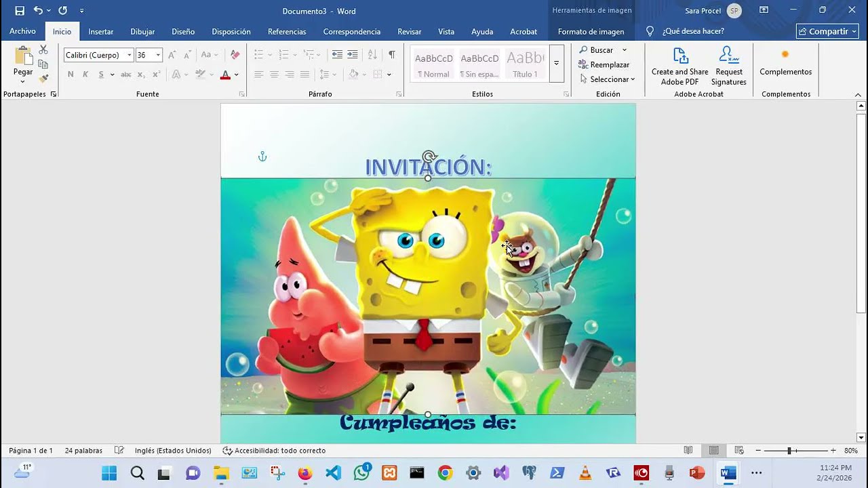Open Visual Studio Code from the taskbar
Viewport: 868px width, 488px height.
pos(334,473)
